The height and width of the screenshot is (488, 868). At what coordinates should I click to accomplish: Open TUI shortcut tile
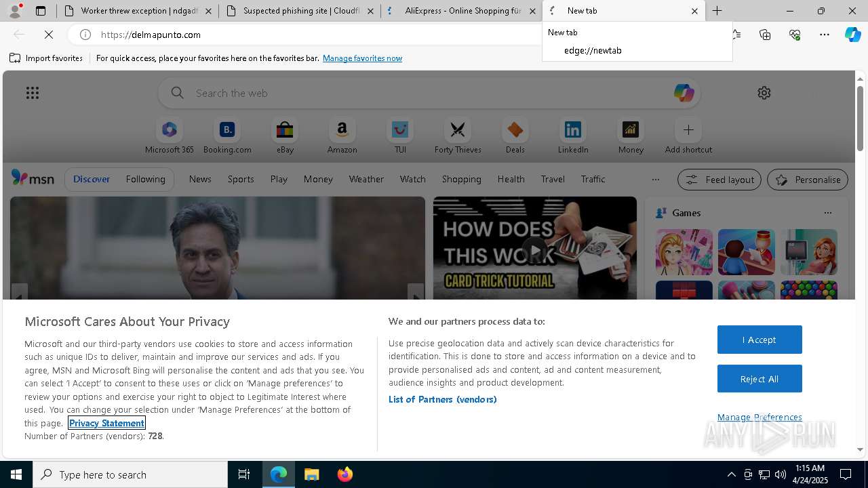400,136
